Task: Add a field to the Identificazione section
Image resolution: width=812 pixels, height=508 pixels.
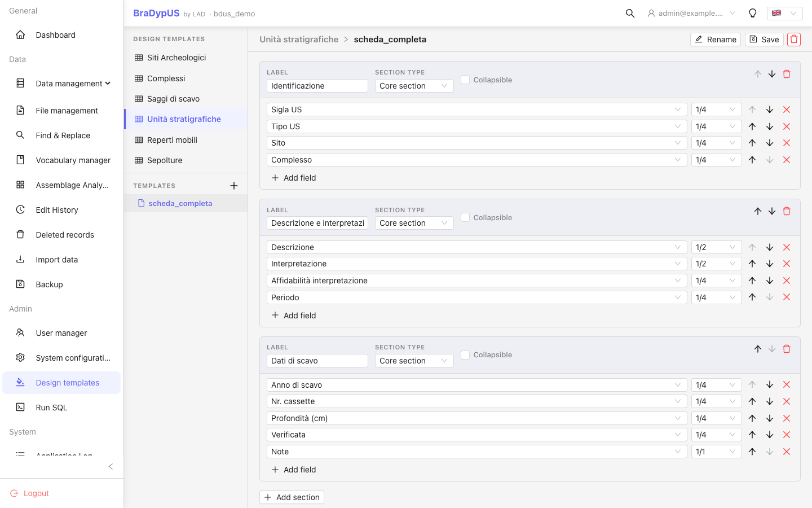Action: (x=294, y=178)
